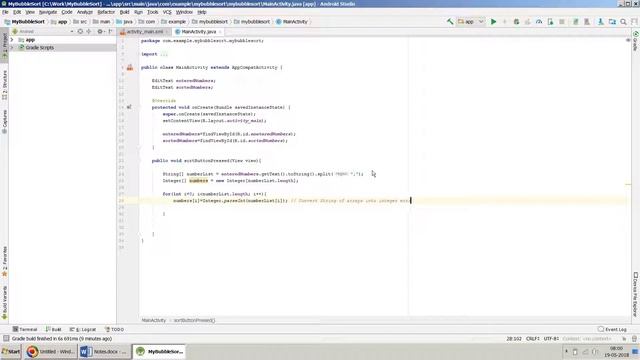Open the VCS menu
This screenshot has width=640, height=360.
click(x=167, y=12)
